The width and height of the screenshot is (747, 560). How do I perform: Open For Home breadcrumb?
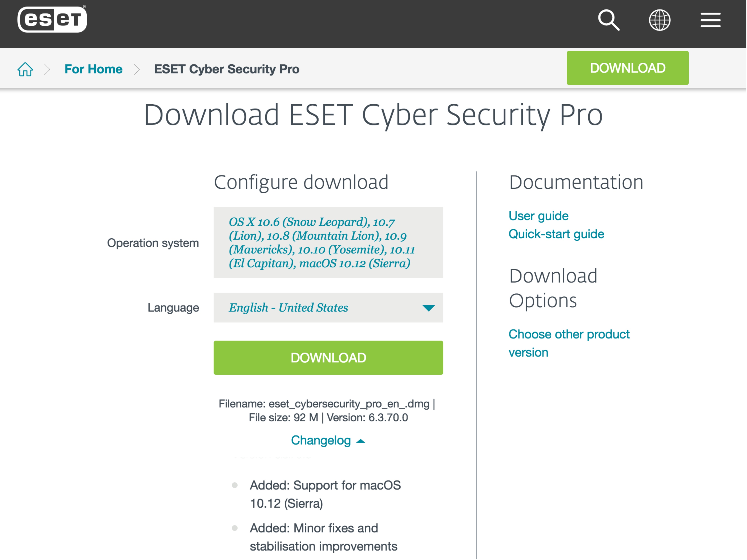coord(94,69)
